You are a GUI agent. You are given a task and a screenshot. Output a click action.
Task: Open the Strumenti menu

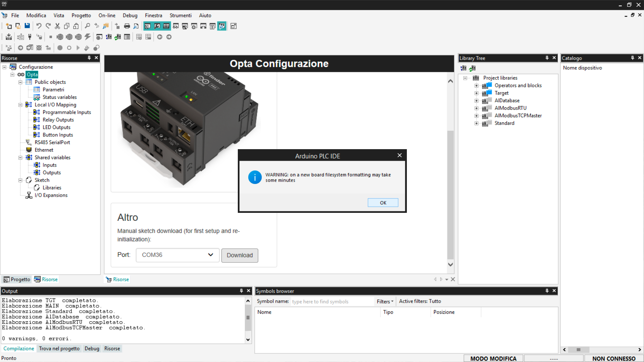point(180,15)
